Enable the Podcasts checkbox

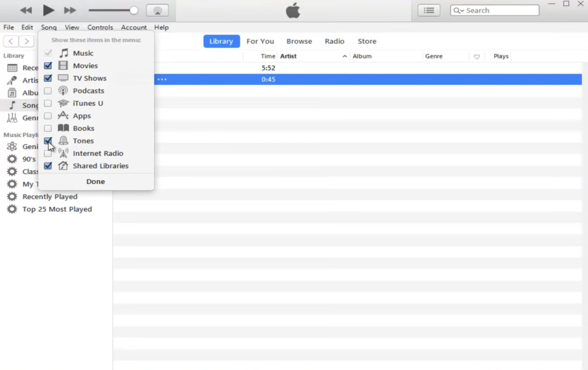(48, 90)
